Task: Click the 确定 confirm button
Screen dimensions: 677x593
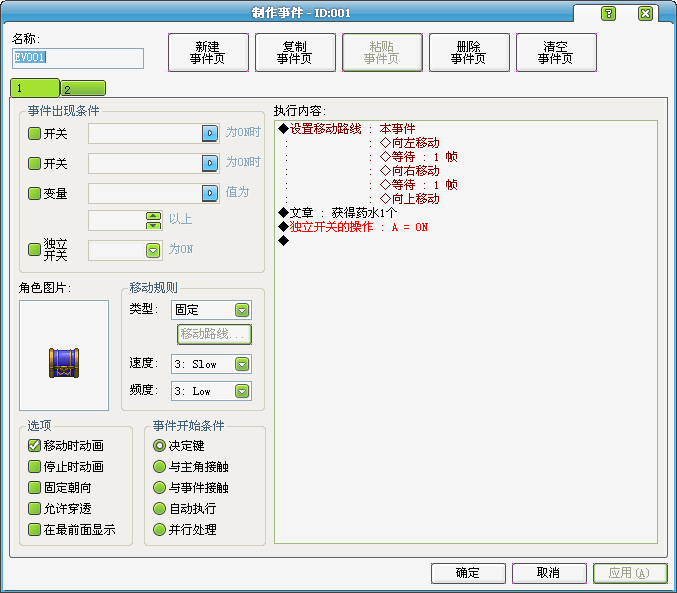Action: [x=468, y=573]
